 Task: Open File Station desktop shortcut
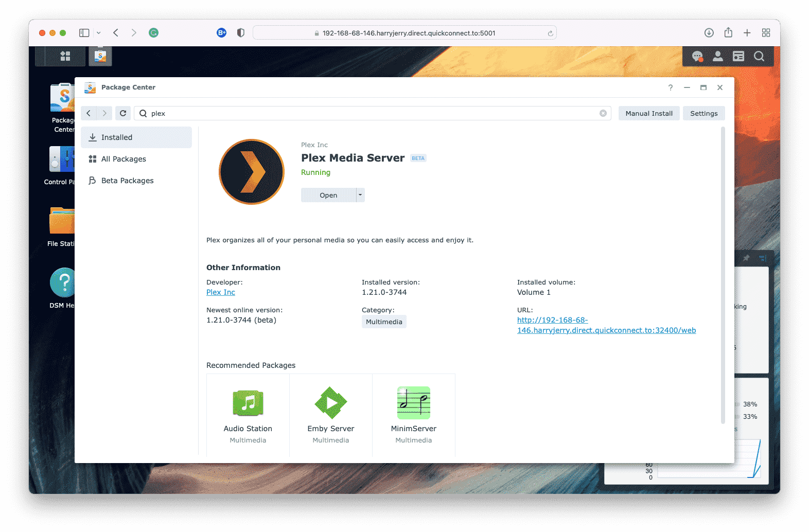coord(61,227)
